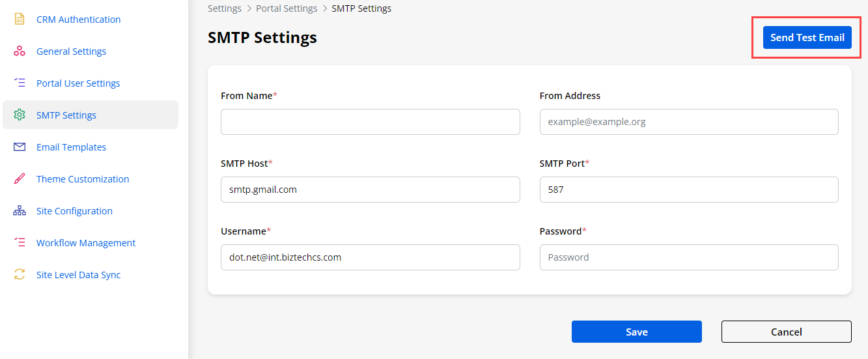Image resolution: width=868 pixels, height=359 pixels.
Task: Navigate to Settings in the breadcrumb
Action: coord(224,8)
